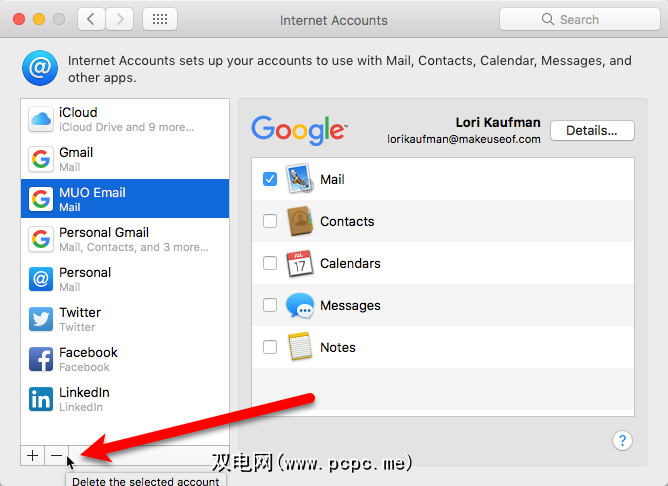Select the Facebook account name
Image resolution: width=668 pixels, height=486 pixels.
88,353
